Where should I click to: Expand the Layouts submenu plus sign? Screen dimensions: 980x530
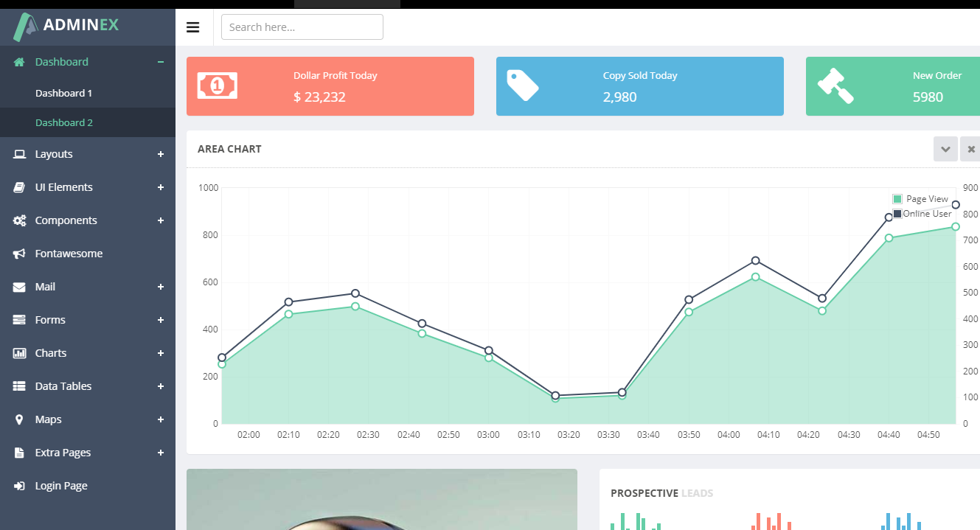pyautogui.click(x=160, y=154)
